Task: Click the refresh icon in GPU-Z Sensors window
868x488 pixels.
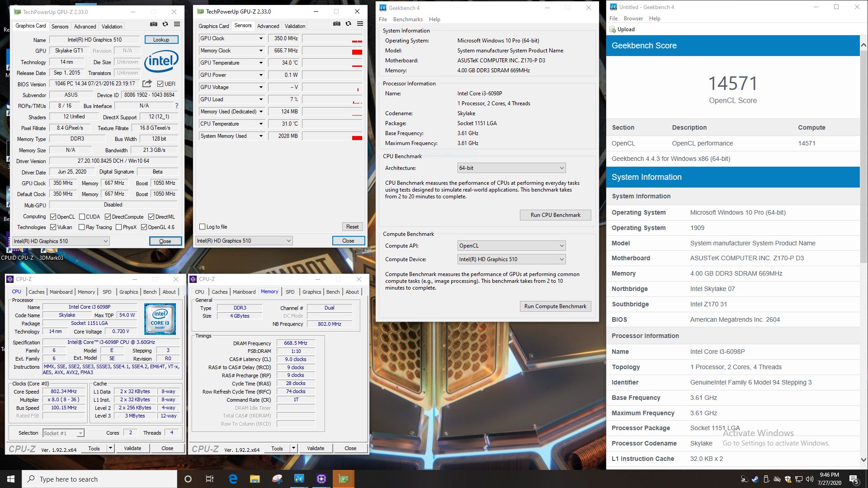Action: [349, 23]
